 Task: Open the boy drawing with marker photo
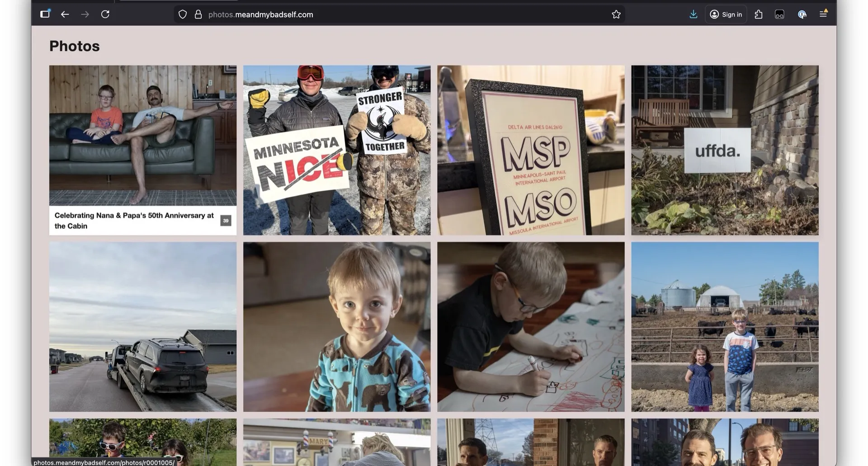[x=531, y=326]
